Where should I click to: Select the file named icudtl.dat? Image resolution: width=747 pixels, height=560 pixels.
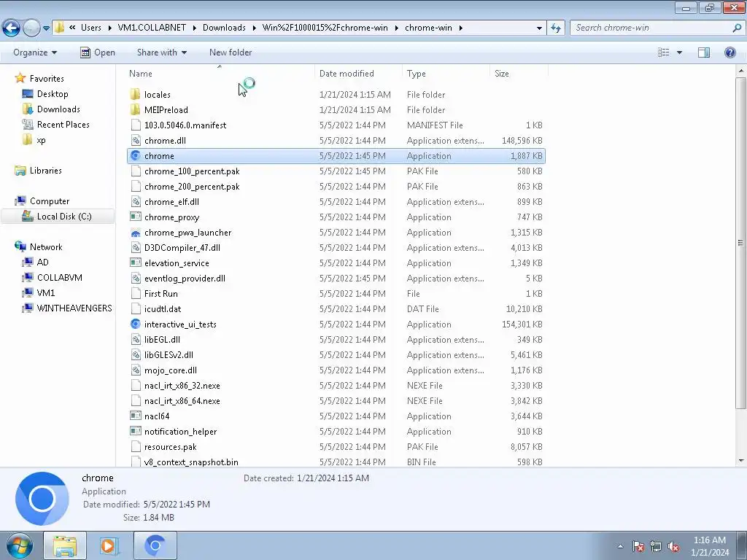pyautogui.click(x=163, y=309)
